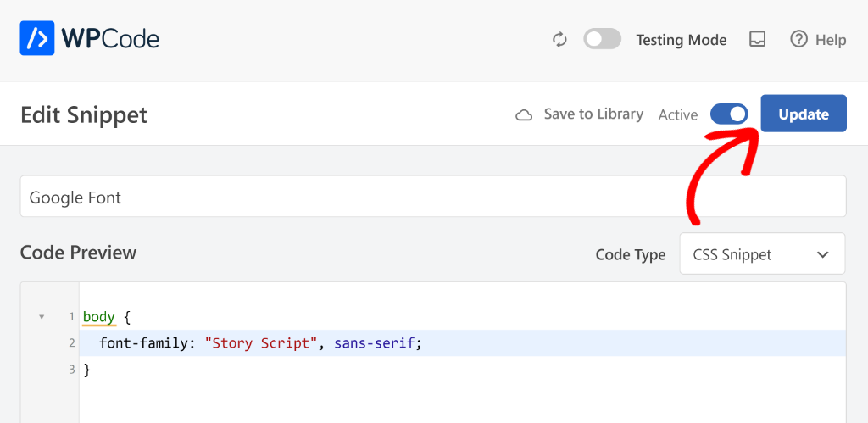868x423 pixels.
Task: Click line number 3 in gutter
Action: (x=71, y=370)
